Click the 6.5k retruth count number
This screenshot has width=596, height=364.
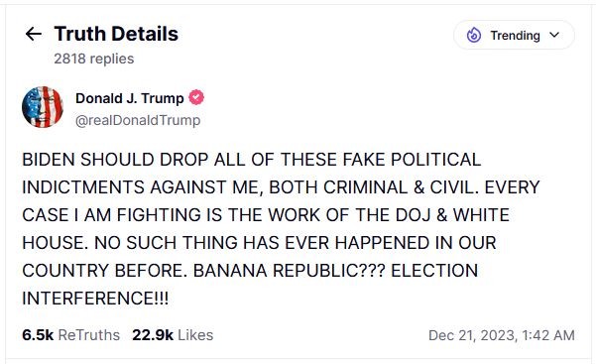[38, 335]
